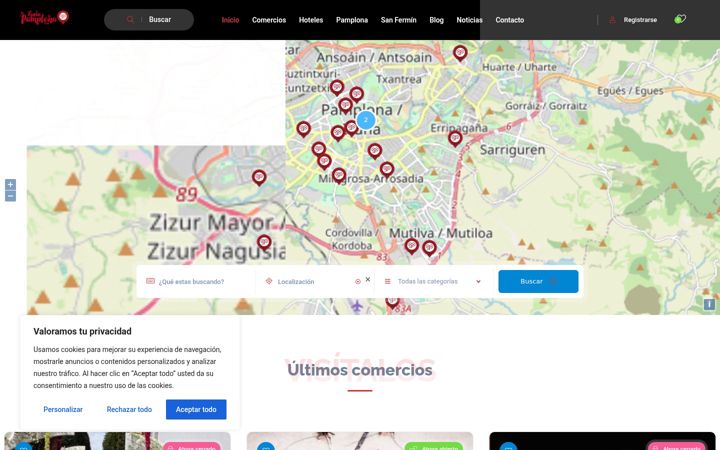Click Personalizar cookie settings

[x=63, y=409]
